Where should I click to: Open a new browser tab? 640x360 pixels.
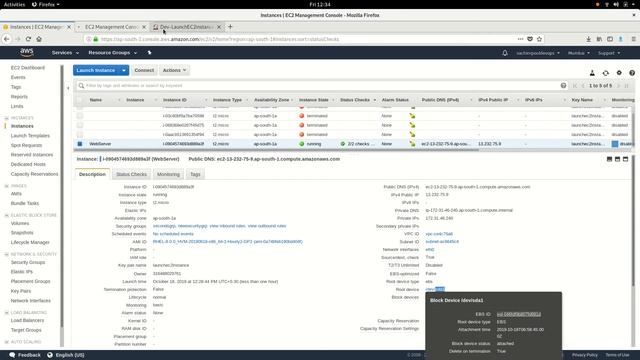pos(230,27)
